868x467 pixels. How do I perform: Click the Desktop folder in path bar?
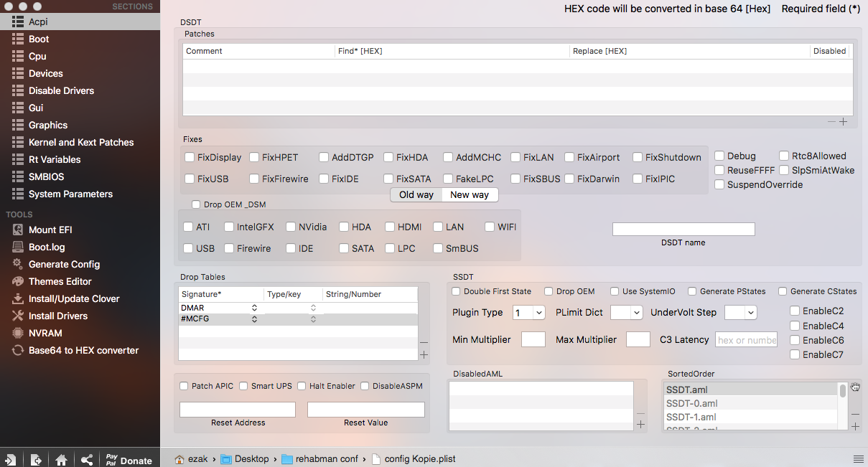click(x=244, y=459)
